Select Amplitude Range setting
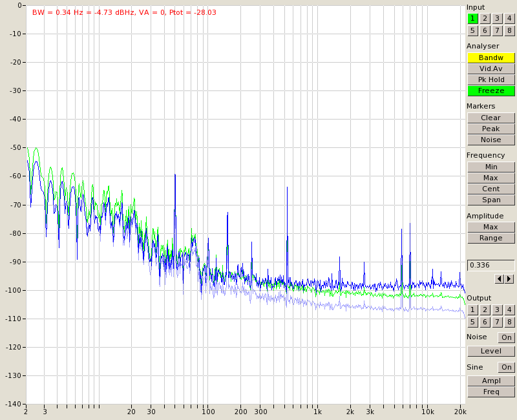 click(x=491, y=238)
